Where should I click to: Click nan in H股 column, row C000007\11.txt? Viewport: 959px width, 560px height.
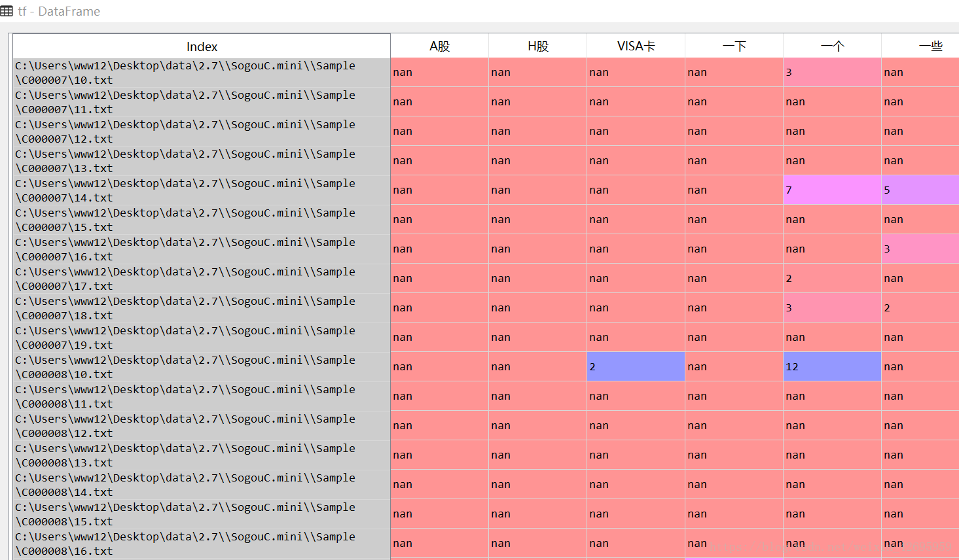click(x=538, y=102)
